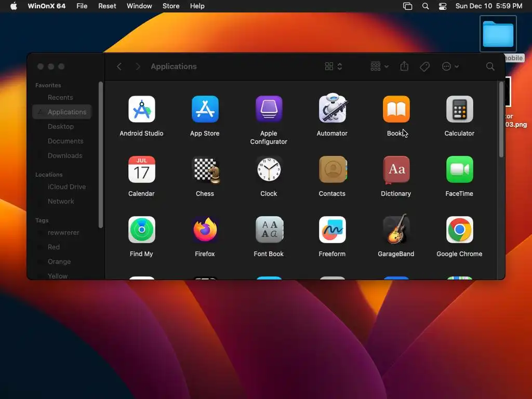Open the Chess app icon
This screenshot has width=532, height=399.
coord(206,170)
